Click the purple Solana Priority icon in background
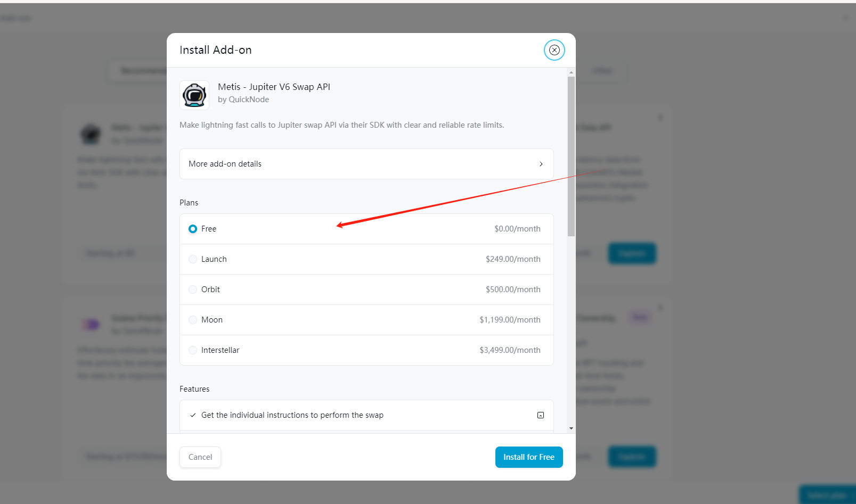This screenshot has height=504, width=856. (x=91, y=324)
